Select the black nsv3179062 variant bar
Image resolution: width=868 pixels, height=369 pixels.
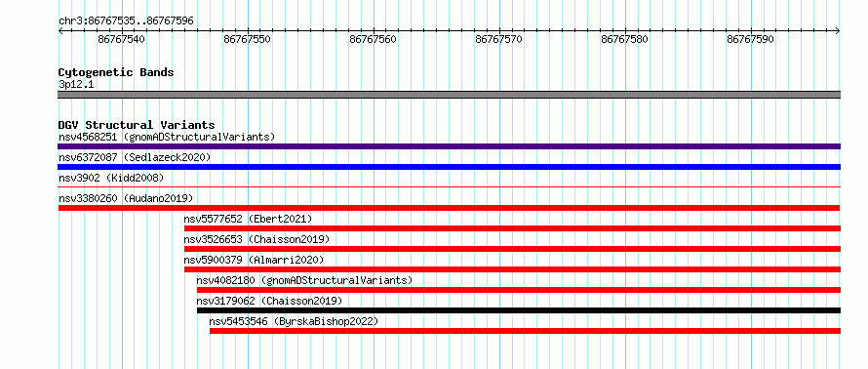pyautogui.click(x=519, y=310)
